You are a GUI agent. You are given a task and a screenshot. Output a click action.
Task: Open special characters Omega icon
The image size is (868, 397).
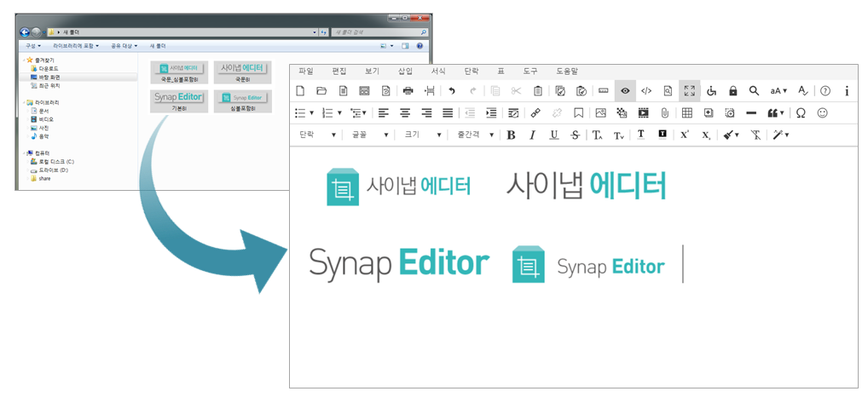(801, 112)
